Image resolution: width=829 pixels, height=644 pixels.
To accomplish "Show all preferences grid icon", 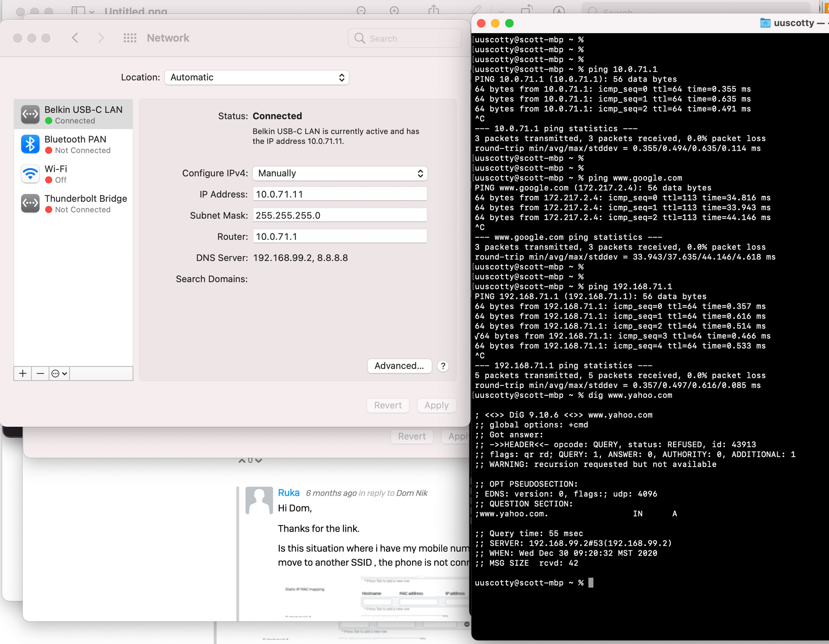I will point(130,38).
